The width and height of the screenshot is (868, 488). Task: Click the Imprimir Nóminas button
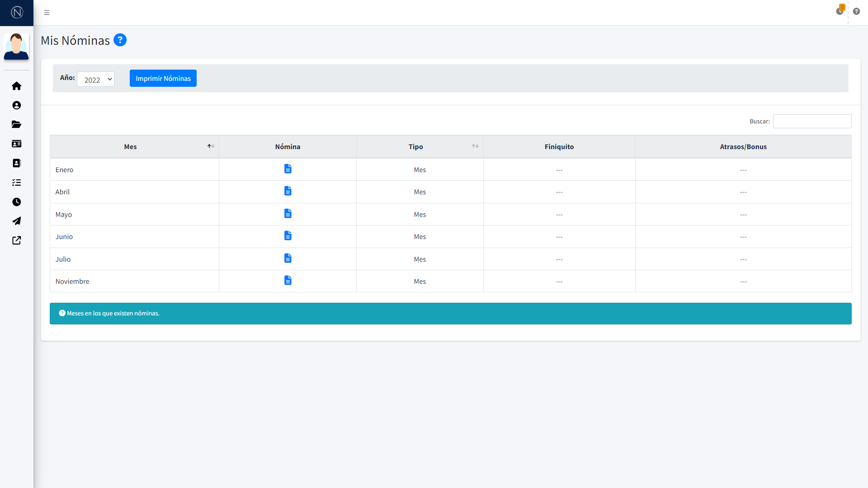pyautogui.click(x=163, y=78)
